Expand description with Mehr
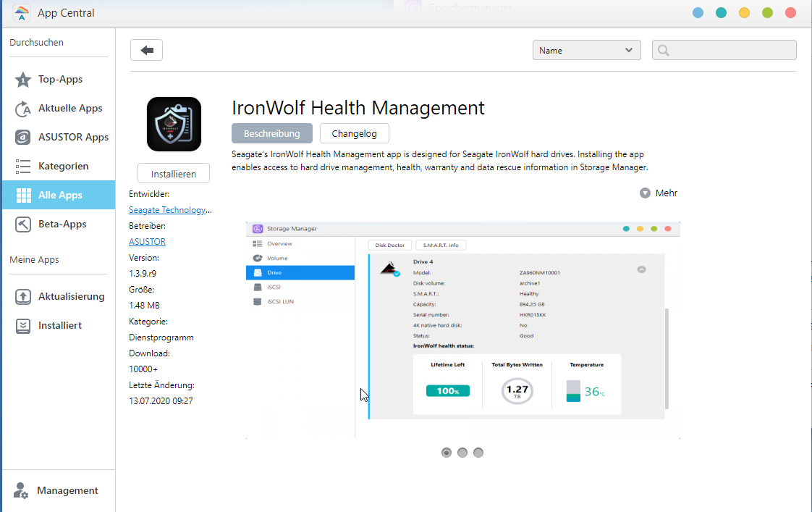 (x=659, y=193)
